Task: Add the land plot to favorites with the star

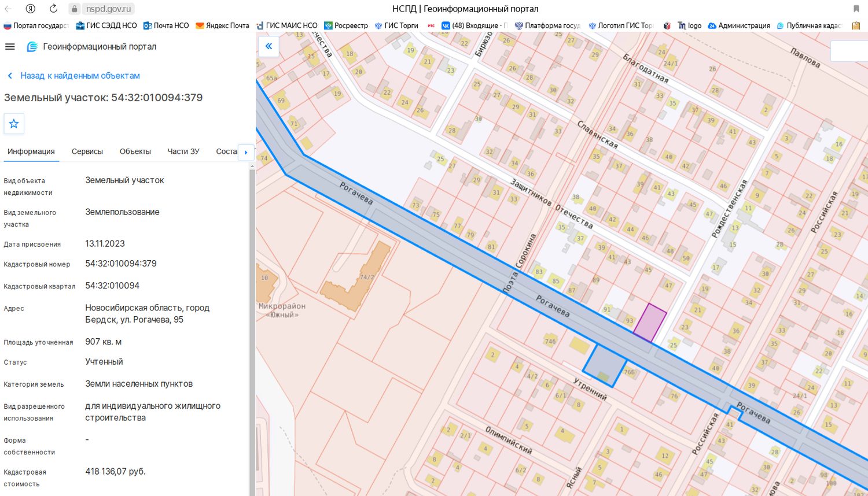Action: coord(14,124)
